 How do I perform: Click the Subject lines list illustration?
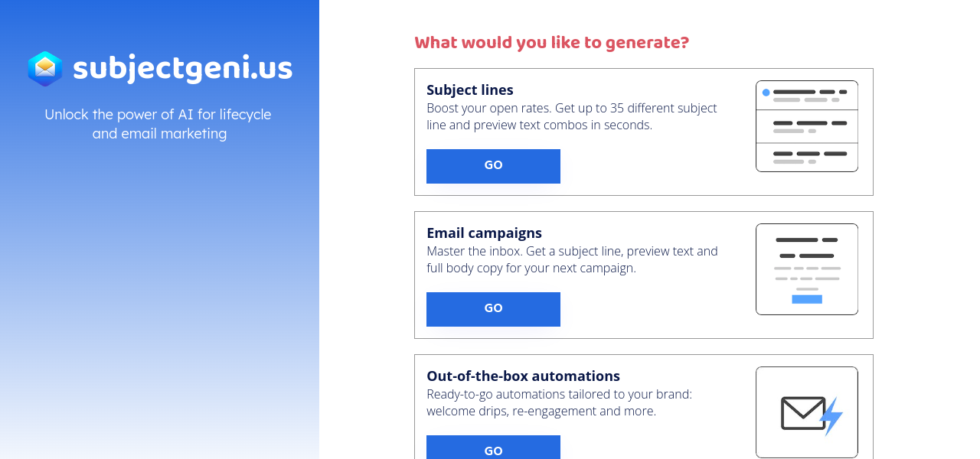pyautogui.click(x=806, y=126)
